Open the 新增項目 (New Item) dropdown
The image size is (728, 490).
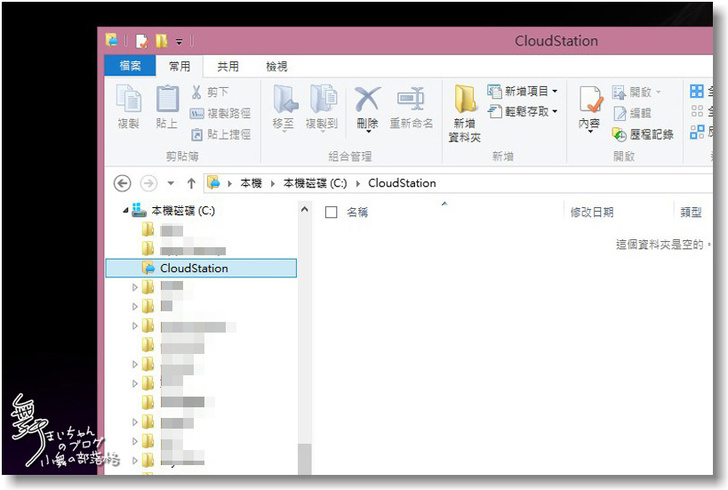pyautogui.click(x=523, y=91)
